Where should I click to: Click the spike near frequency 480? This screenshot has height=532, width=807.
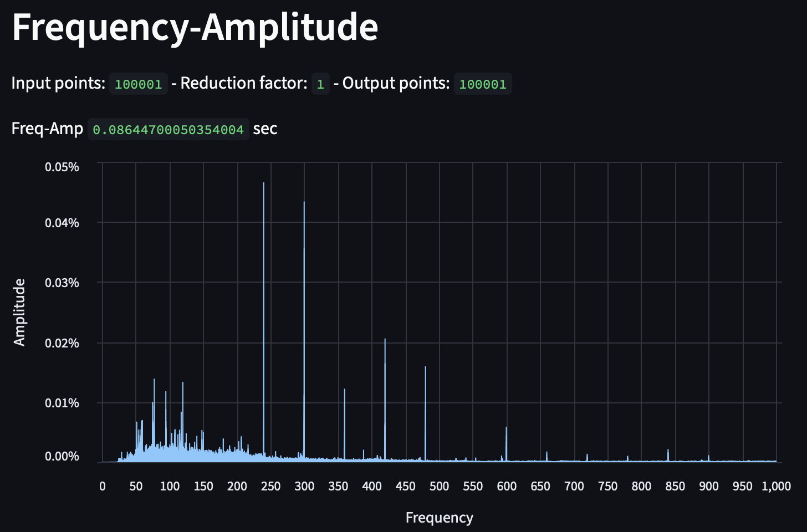(x=425, y=371)
